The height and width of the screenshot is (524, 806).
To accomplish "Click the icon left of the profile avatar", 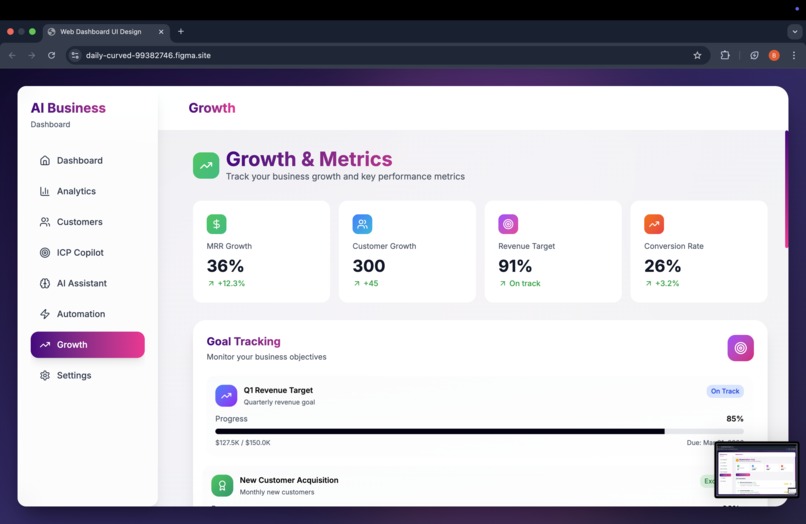I will pyautogui.click(x=754, y=56).
